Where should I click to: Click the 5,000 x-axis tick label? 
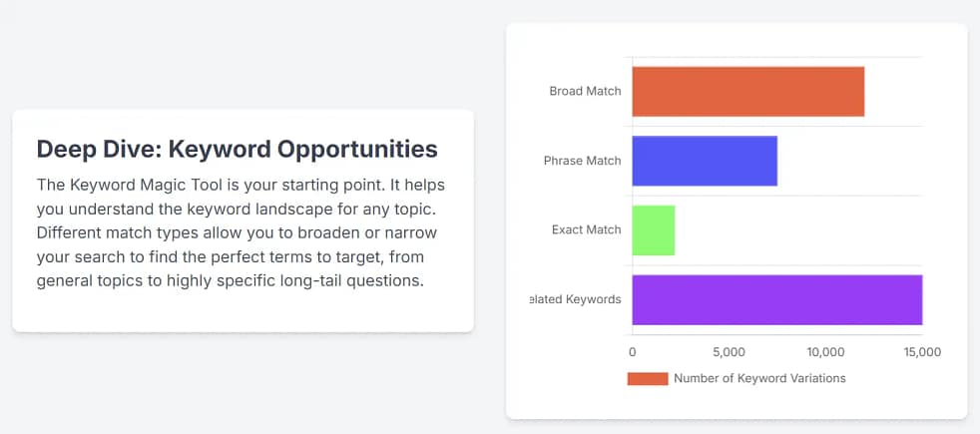tap(730, 352)
